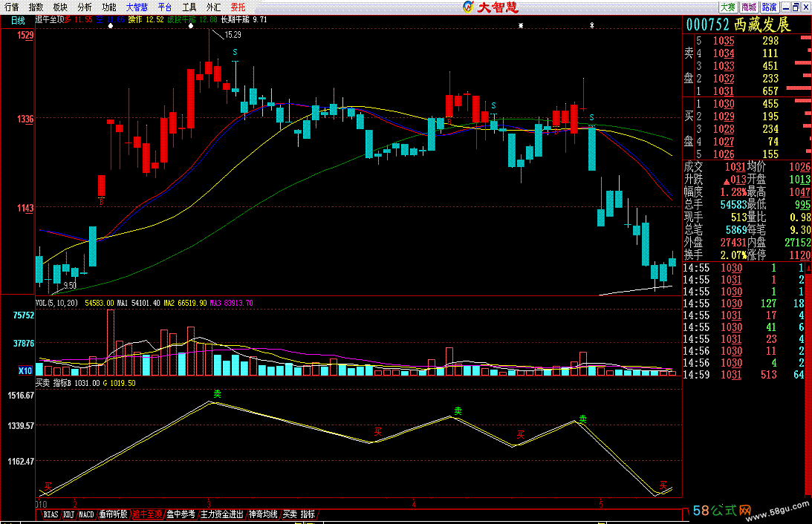Image resolution: width=812 pixels, height=524 pixels.
Task: Click the first white diamond marker at chart top
Action: point(110,25)
